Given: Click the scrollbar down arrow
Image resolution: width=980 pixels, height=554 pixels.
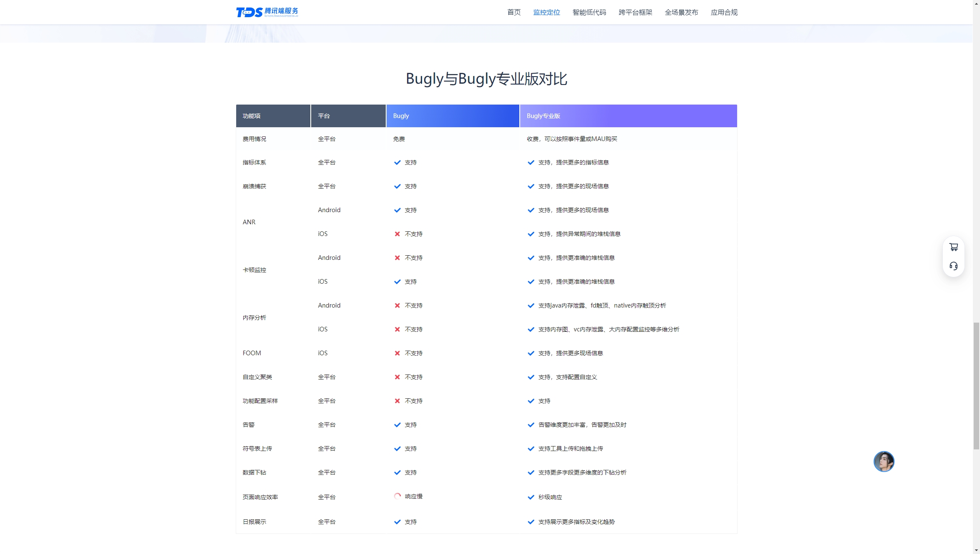Looking at the screenshot, I should click(976, 550).
